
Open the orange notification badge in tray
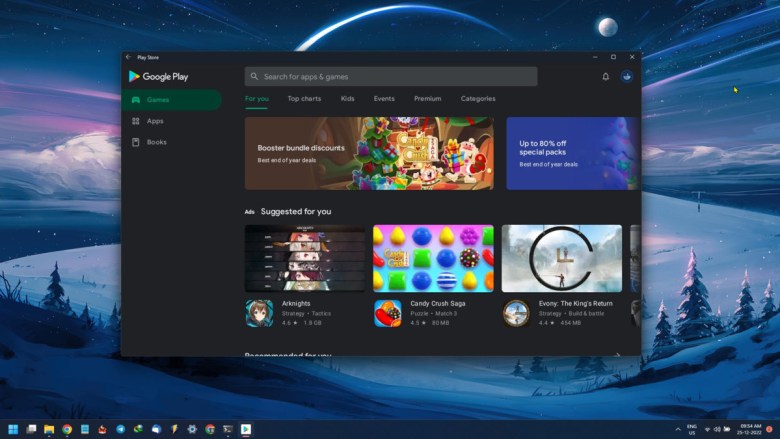(x=770, y=429)
